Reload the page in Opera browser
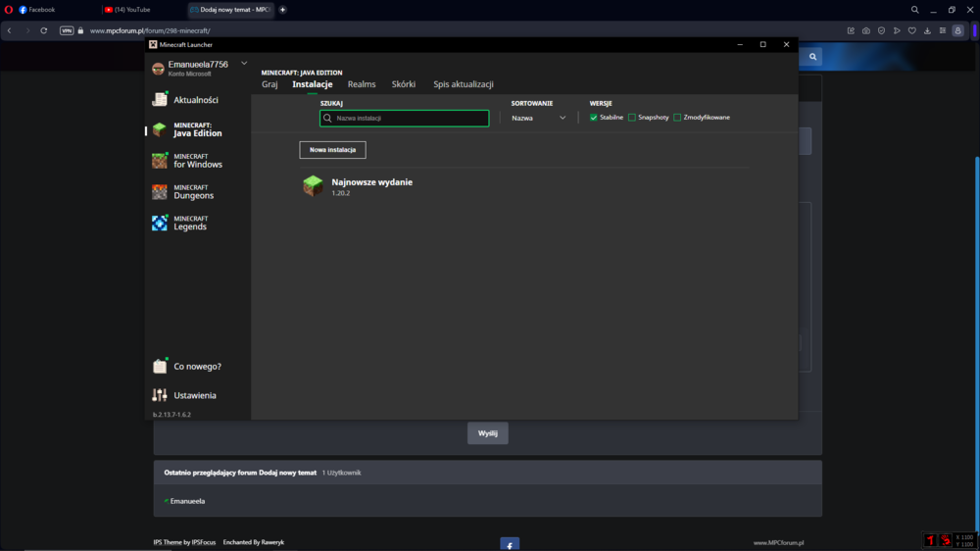 click(x=44, y=30)
